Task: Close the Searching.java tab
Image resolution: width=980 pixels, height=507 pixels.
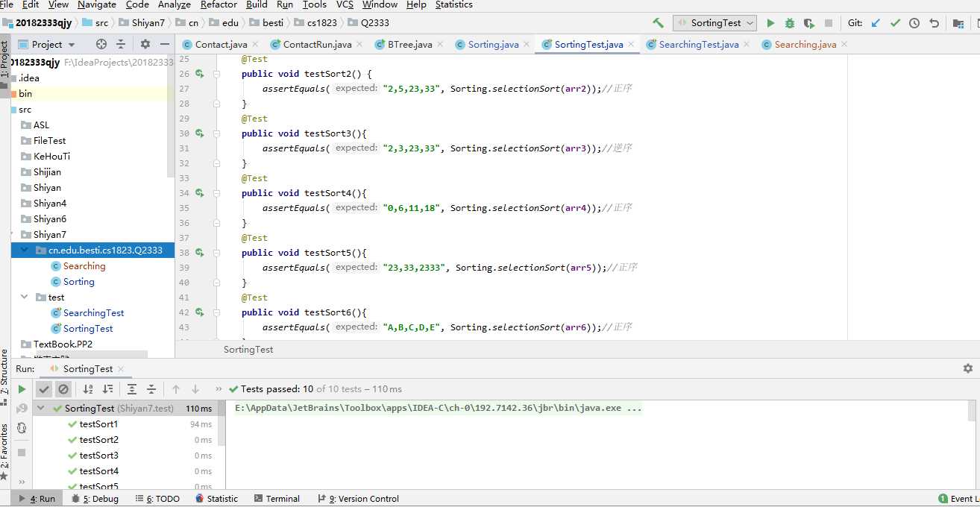Action: coord(844,45)
